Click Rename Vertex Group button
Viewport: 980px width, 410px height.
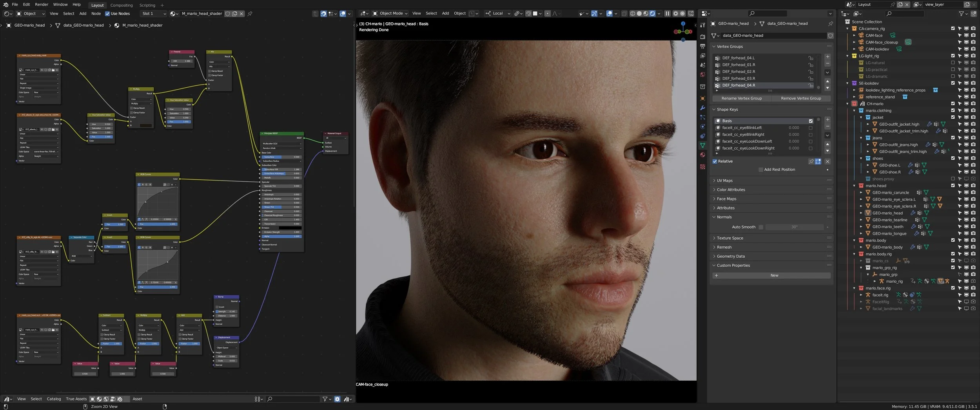tap(742, 99)
